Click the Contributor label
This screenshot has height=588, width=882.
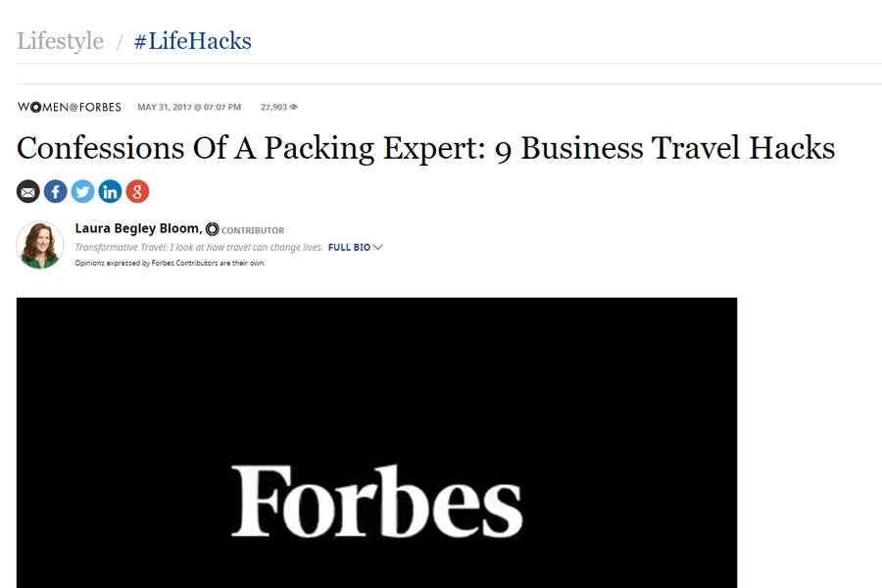tap(253, 230)
